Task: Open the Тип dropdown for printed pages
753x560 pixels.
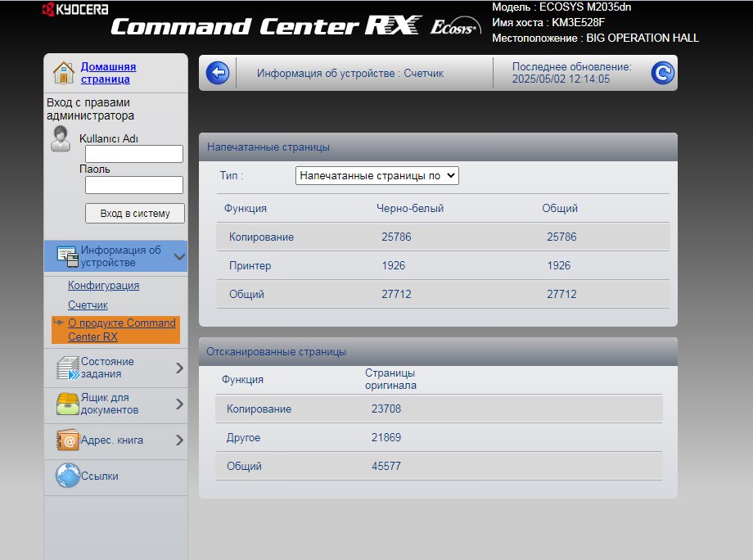Action: click(x=377, y=176)
